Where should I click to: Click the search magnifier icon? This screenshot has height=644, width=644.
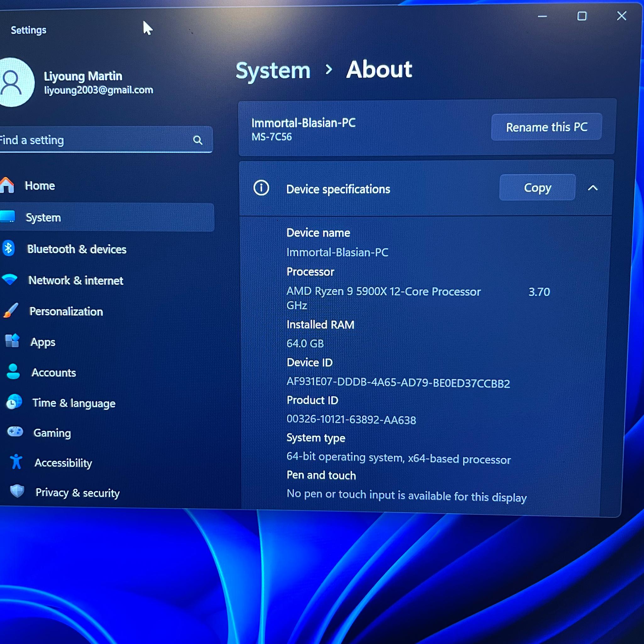198,140
